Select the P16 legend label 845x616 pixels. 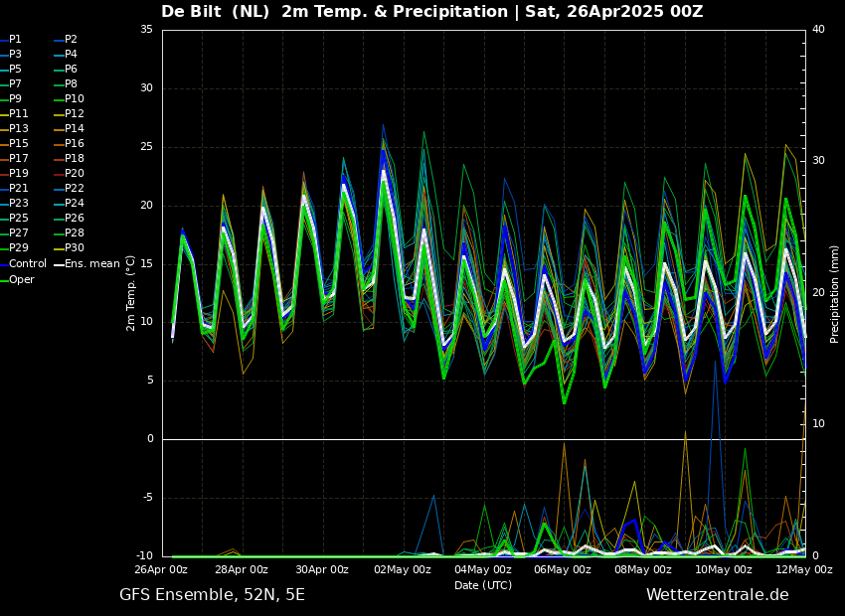click(x=70, y=144)
